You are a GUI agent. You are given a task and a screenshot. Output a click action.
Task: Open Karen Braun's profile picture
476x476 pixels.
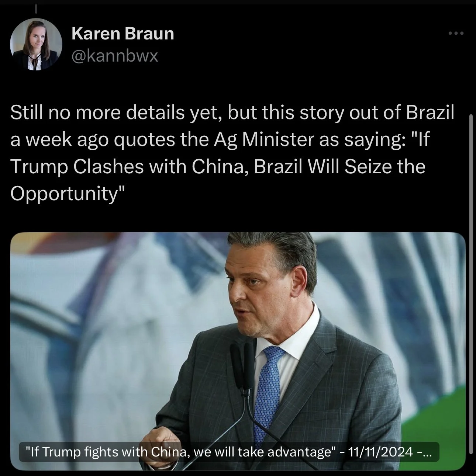tap(36, 44)
